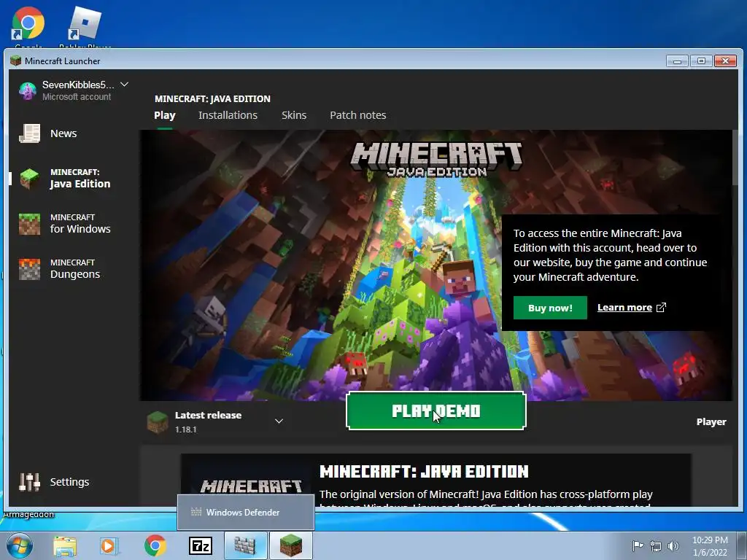Minimize the Minecraft Launcher window

677,61
